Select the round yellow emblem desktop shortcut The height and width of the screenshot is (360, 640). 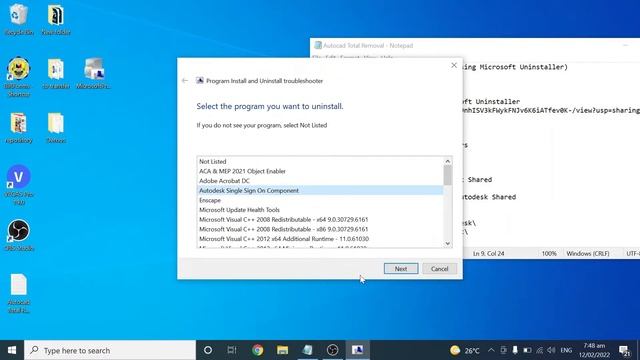coord(18,76)
